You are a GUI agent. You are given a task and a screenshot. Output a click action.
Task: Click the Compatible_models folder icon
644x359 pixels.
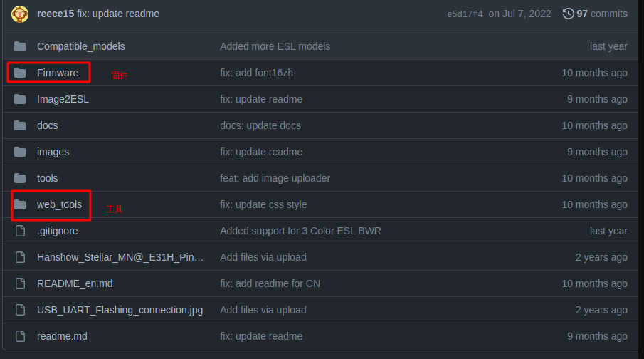tap(20, 46)
